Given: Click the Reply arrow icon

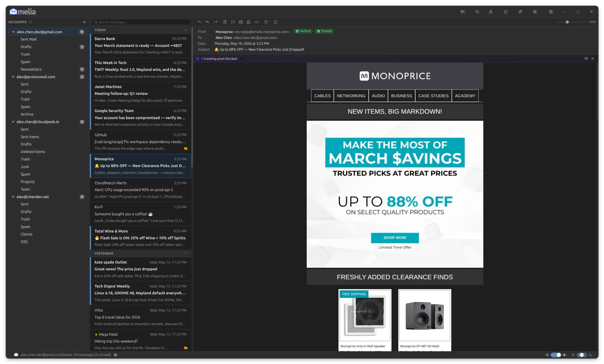Looking at the screenshot, I should click(200, 22).
